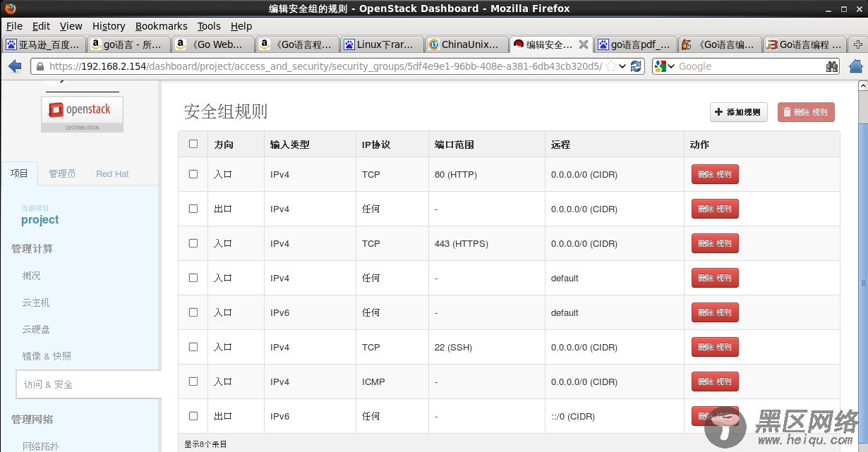
Task: Open 镜像 & 快照 in sidebar
Action: 47,356
